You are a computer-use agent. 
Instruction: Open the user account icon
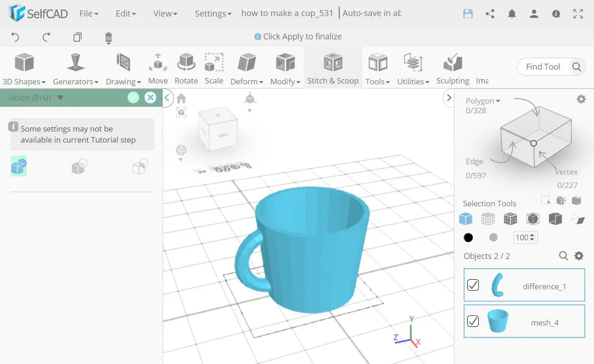click(x=534, y=14)
